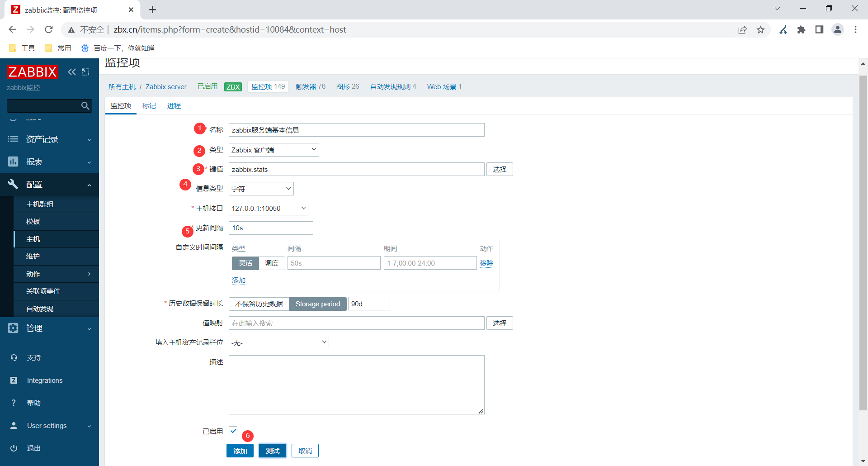Click the User settings person icon
Image resolution: width=868 pixels, height=466 pixels.
pyautogui.click(x=14, y=426)
